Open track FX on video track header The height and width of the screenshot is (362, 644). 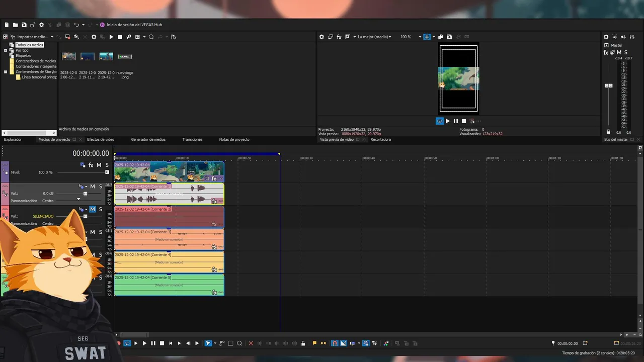91,165
